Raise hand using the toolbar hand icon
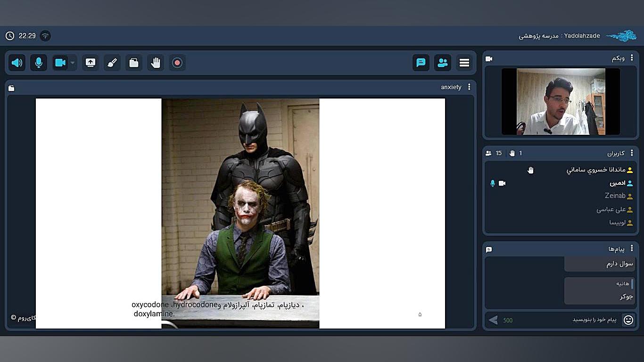 (156, 63)
